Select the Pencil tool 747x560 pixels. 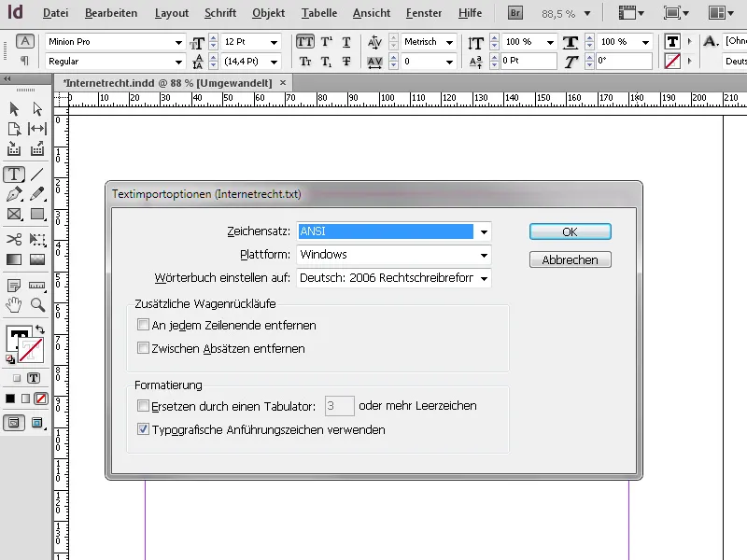(x=37, y=194)
